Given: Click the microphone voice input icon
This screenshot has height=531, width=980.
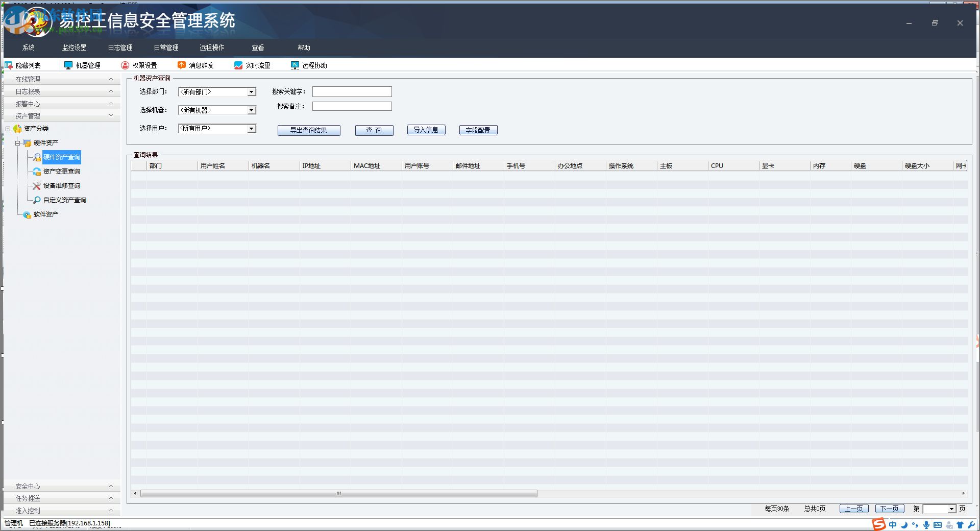Looking at the screenshot, I should 926,525.
